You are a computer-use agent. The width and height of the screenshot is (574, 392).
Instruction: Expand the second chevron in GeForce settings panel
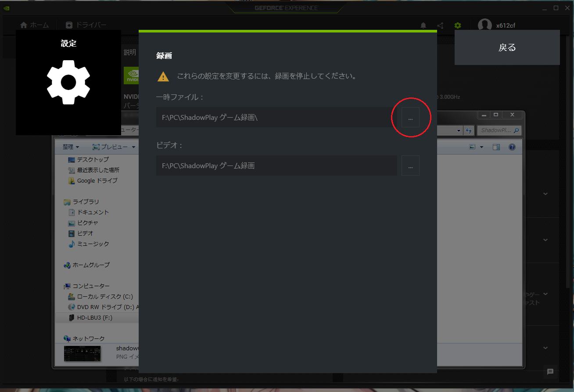[545, 240]
